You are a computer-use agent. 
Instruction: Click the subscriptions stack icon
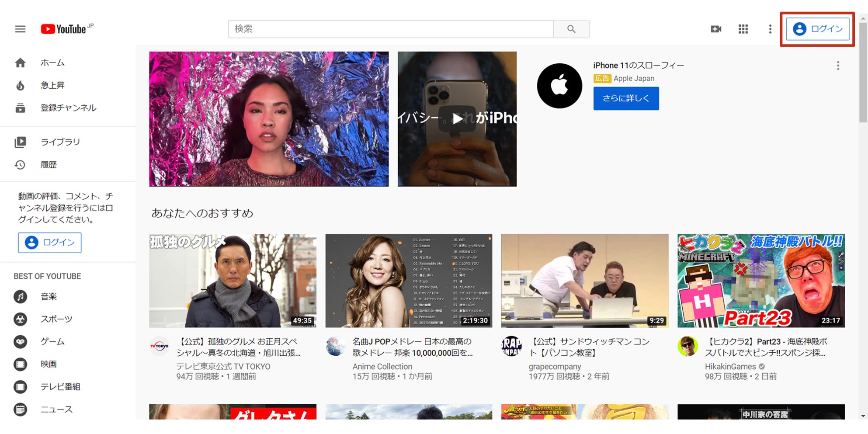[20, 108]
